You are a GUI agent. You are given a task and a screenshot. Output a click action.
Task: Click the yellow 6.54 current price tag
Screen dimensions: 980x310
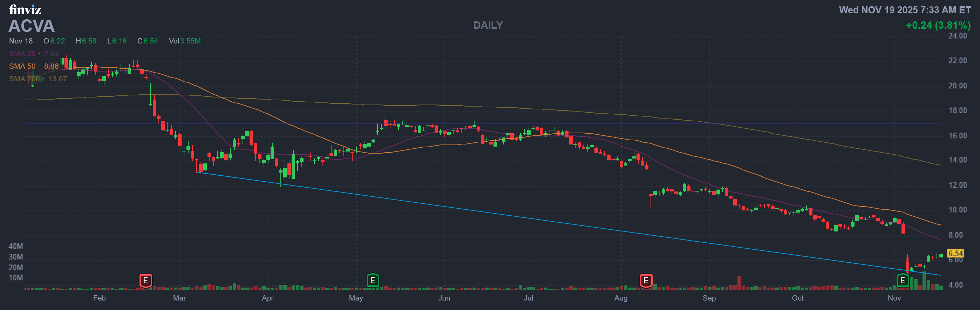point(955,253)
